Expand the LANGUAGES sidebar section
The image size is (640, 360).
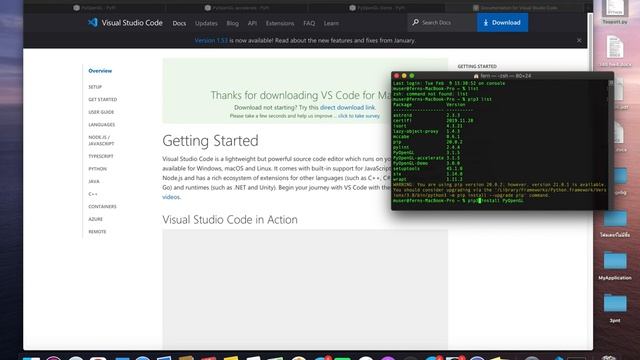point(102,124)
